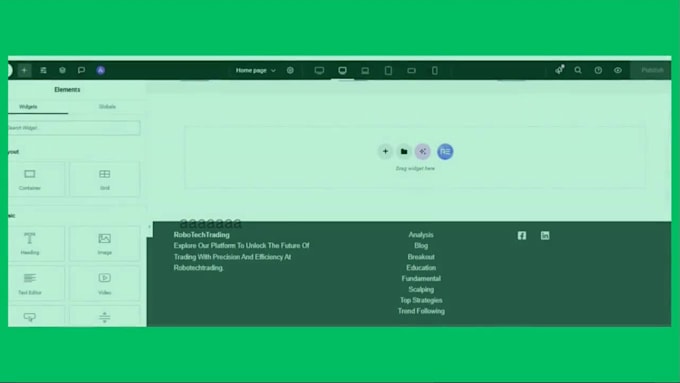Click the LinkedIn icon in footer
Screen dimensions: 680x383
pyautogui.click(x=545, y=236)
